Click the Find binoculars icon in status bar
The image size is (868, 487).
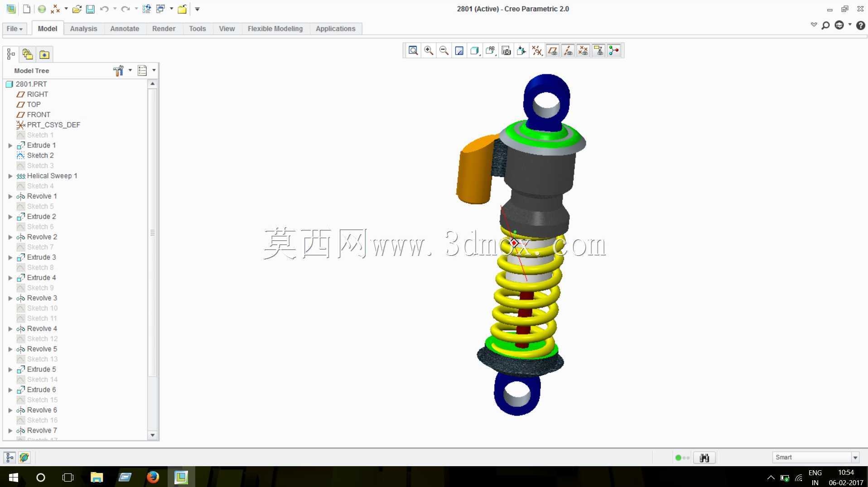point(704,458)
